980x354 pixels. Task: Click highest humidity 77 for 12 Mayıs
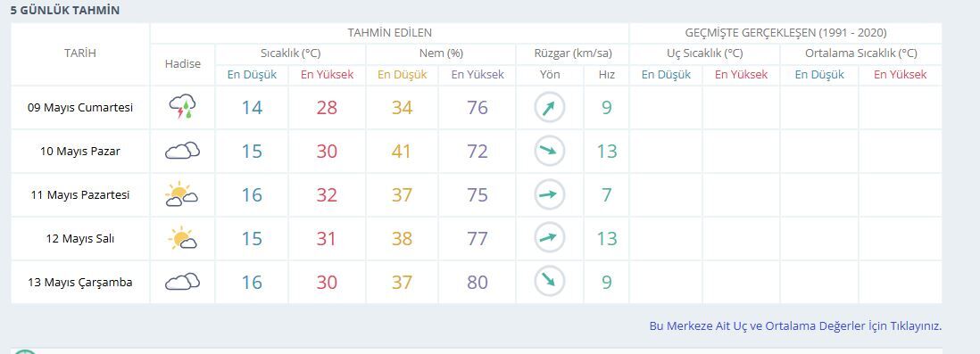(x=477, y=238)
